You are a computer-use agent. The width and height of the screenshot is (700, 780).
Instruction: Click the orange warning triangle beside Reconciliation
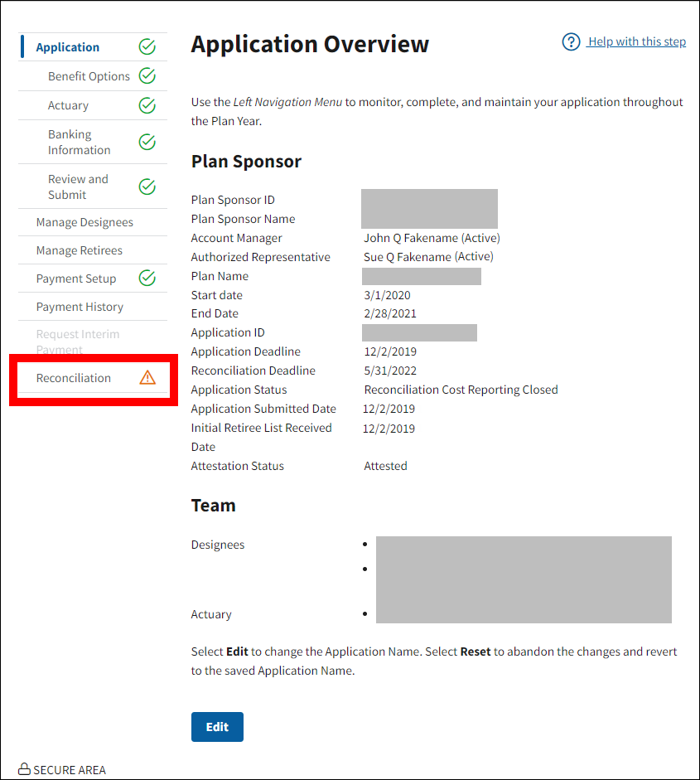tap(147, 378)
